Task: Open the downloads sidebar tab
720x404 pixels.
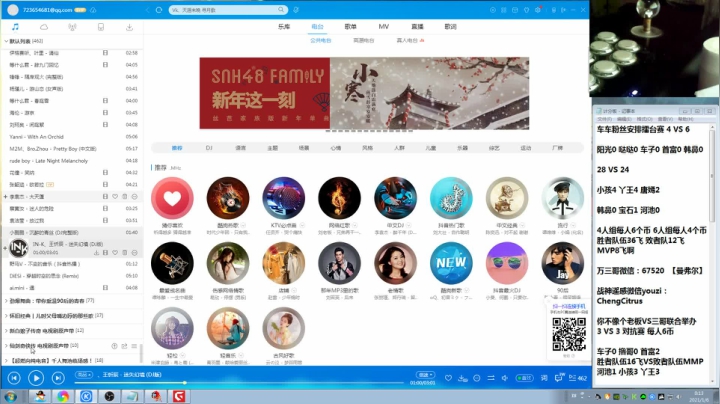Action: point(129,27)
